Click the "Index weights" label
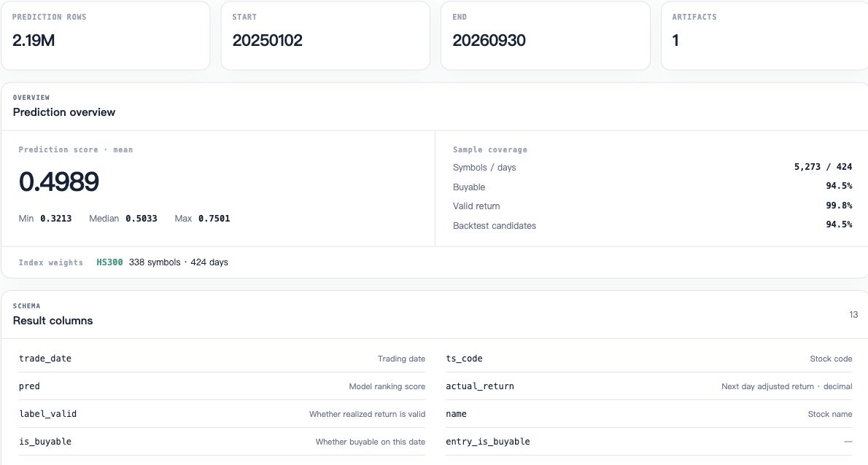 click(51, 262)
